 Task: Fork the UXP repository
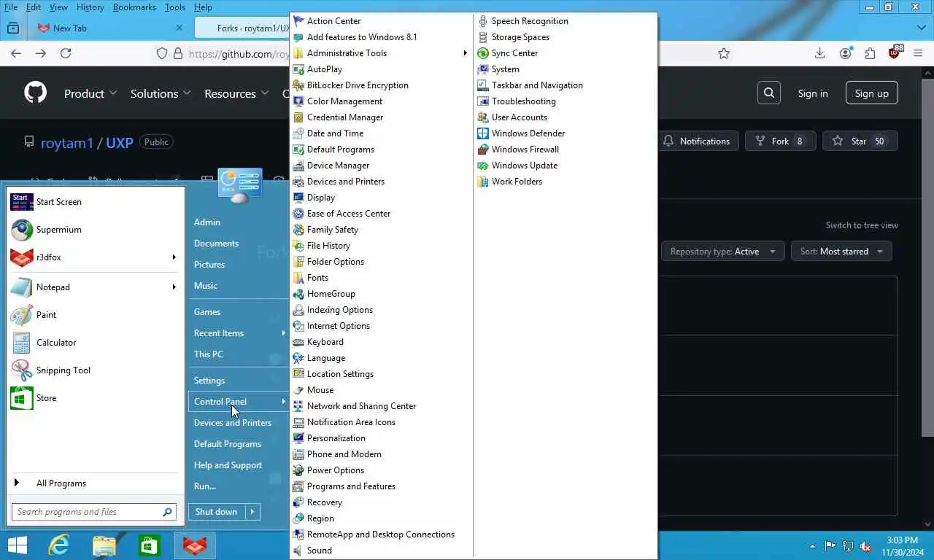point(781,141)
